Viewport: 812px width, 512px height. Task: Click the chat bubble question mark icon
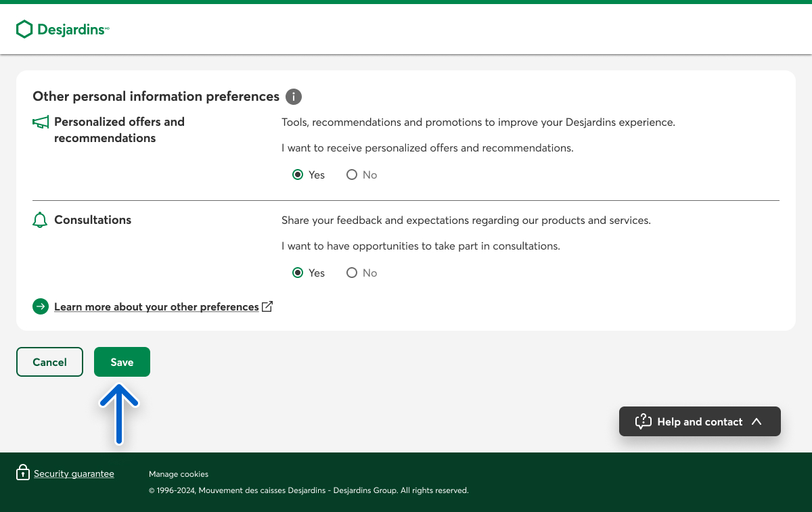tap(643, 421)
